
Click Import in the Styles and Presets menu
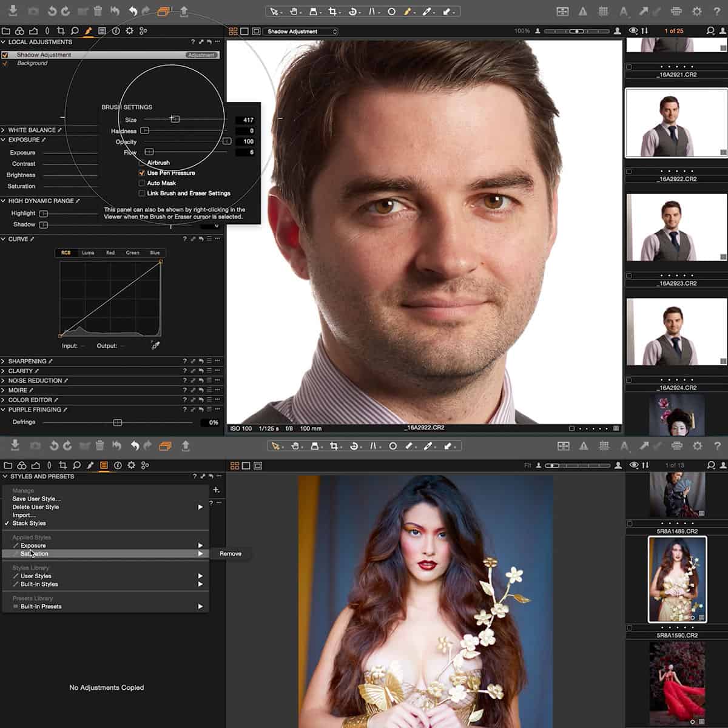(x=24, y=514)
